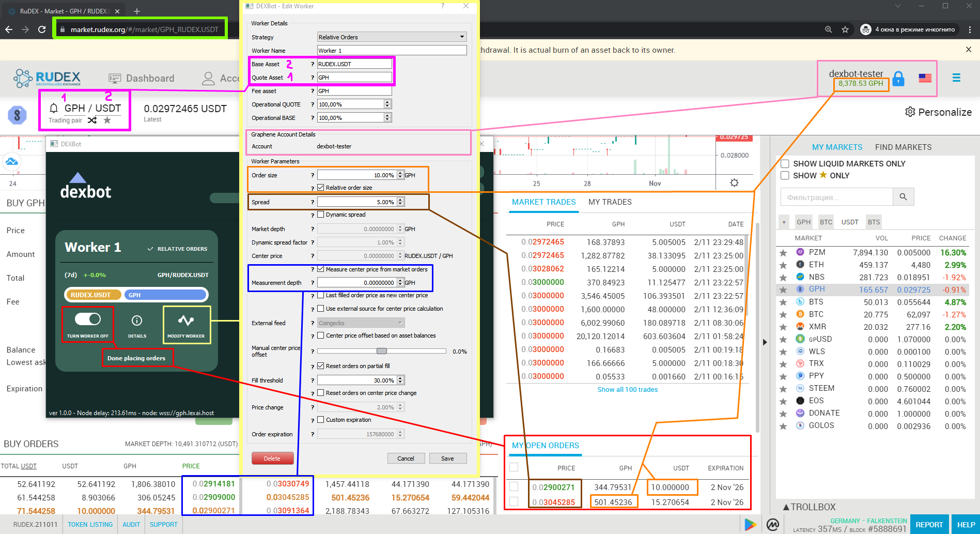
Task: Flip the trading pair with shuffle icon
Action: [92, 120]
